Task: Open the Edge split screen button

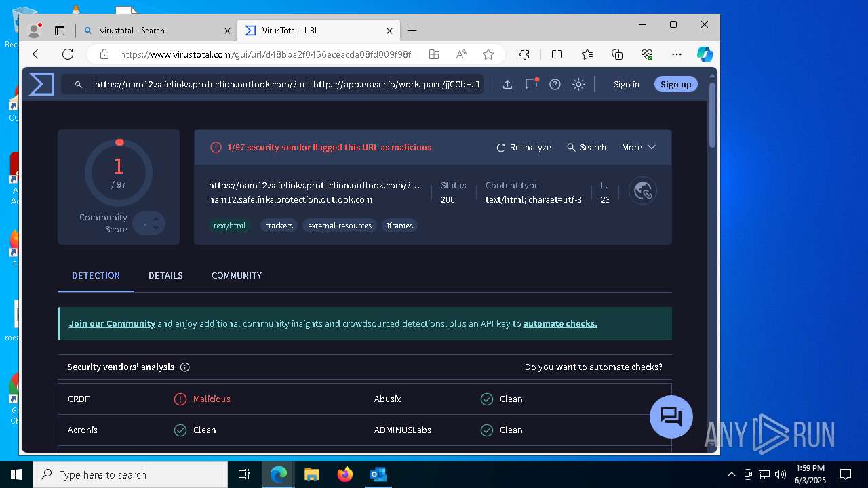Action: click(x=557, y=54)
